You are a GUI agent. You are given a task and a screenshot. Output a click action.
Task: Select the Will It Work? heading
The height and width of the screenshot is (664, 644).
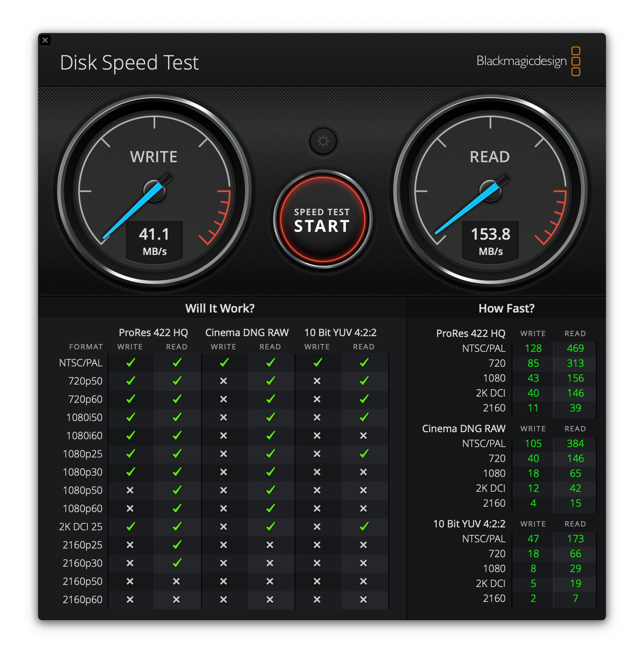pos(220,308)
